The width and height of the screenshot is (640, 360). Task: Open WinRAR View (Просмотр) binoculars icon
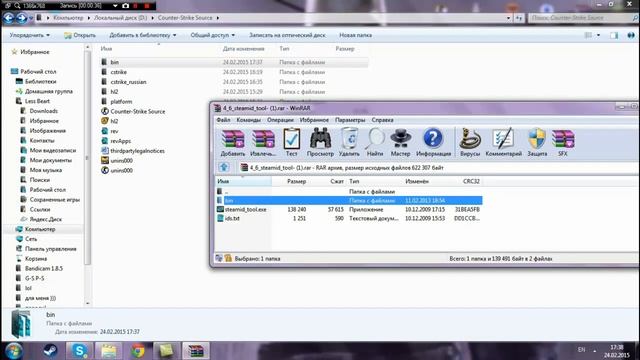coord(320,142)
